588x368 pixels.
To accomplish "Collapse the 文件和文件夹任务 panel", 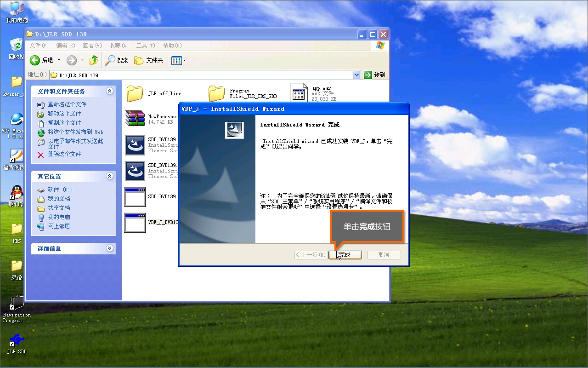I will [x=109, y=91].
